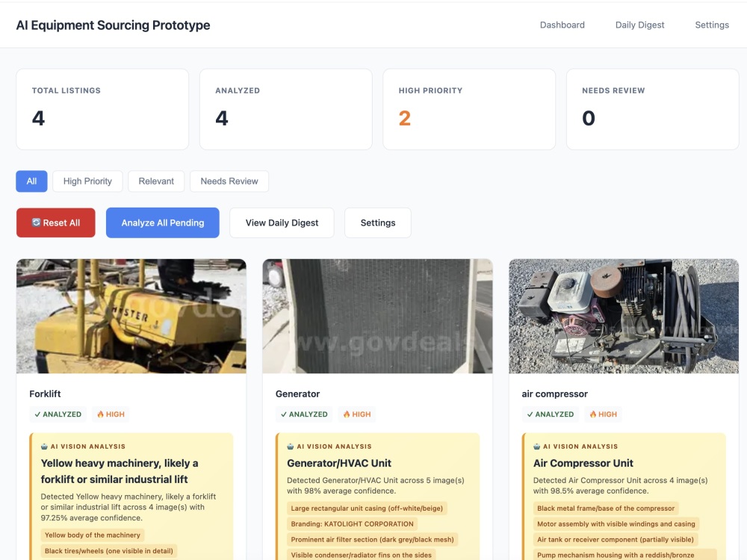Click 'Black metal frame/base of the compressor' tag
The image size is (747, 560).
tap(606, 508)
